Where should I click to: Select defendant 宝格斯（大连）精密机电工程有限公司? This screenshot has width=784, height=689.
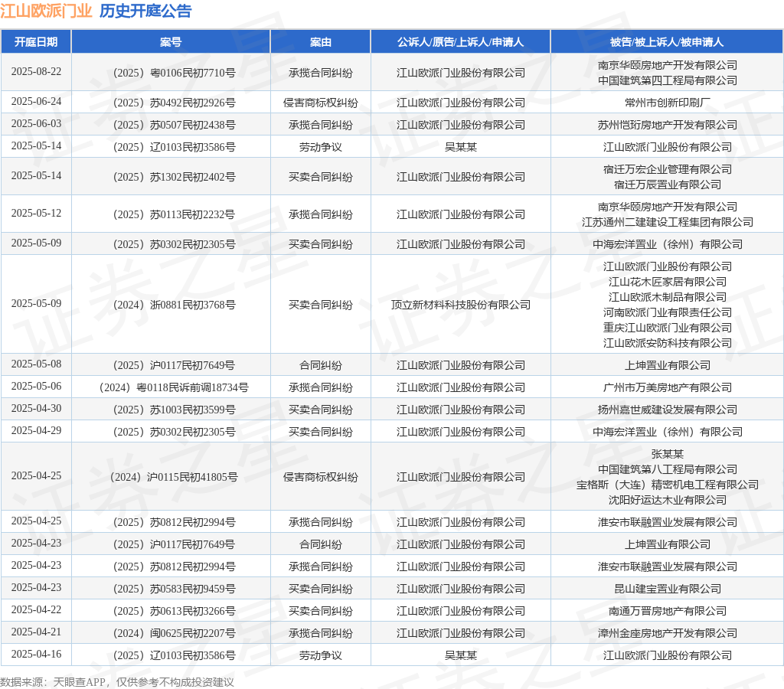[x=668, y=485]
